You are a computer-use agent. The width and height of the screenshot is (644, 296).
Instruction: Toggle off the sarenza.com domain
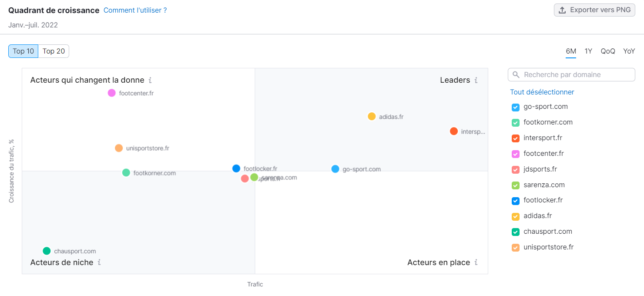pos(515,185)
